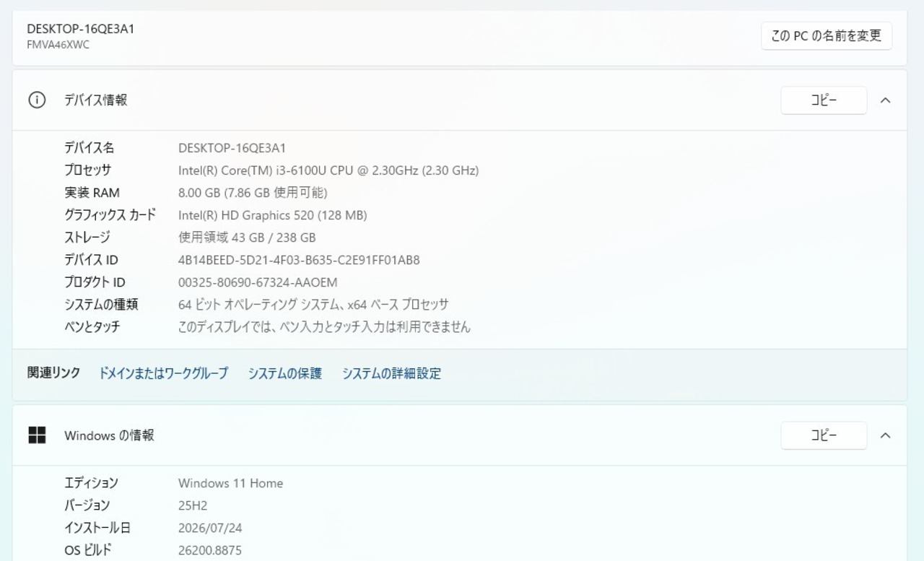Click the circled info icon beside デバイス情報
Viewport: 924px width, 561px height.
click(x=37, y=100)
